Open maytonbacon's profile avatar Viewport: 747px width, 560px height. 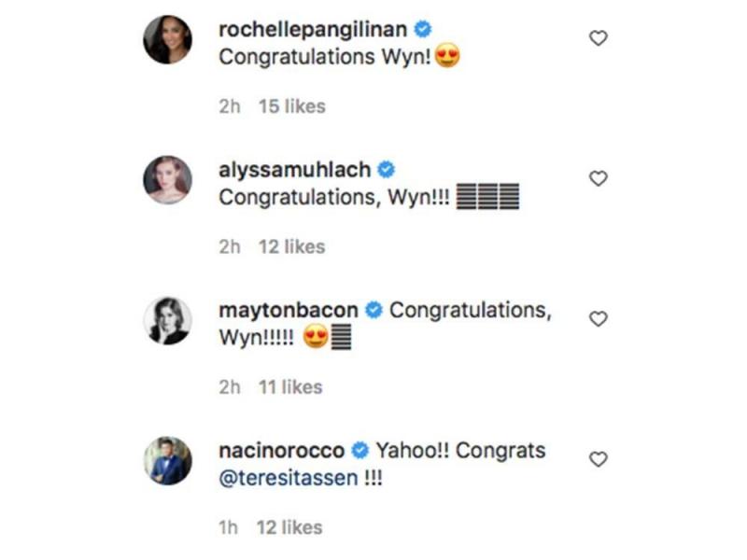pyautogui.click(x=168, y=321)
